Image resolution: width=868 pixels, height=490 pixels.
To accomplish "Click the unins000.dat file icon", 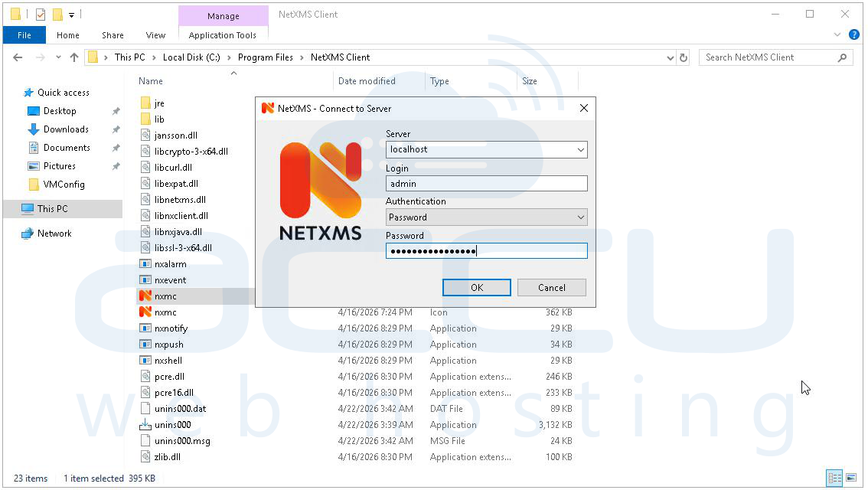I will pos(145,409).
